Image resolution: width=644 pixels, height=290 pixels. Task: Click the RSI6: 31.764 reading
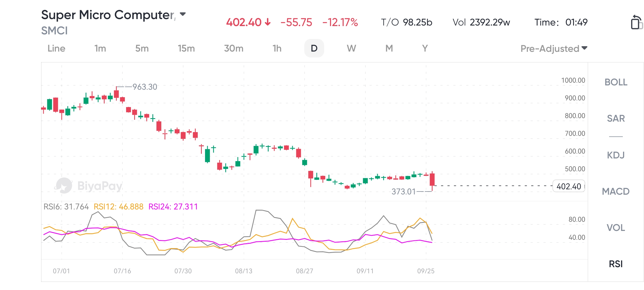[66, 206]
